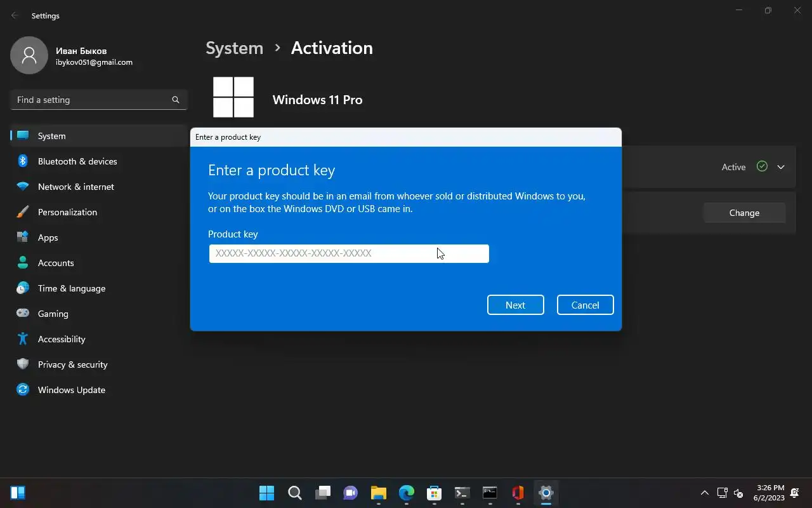The image size is (812, 508).
Task: Open the Office app on the taskbar
Action: tap(518, 493)
